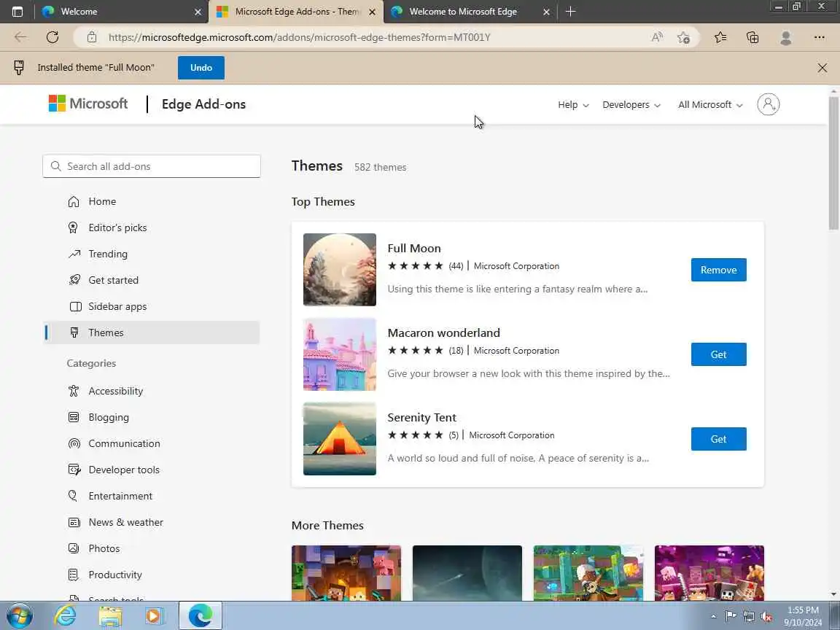
Task: Open the Serenity Tent thumbnail
Action: pyautogui.click(x=340, y=439)
